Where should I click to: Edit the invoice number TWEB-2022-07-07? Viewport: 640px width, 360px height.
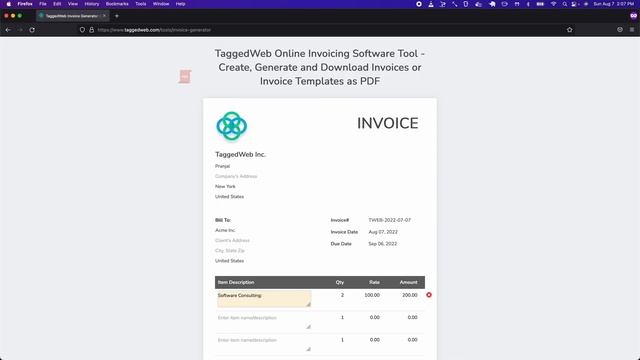(x=389, y=220)
